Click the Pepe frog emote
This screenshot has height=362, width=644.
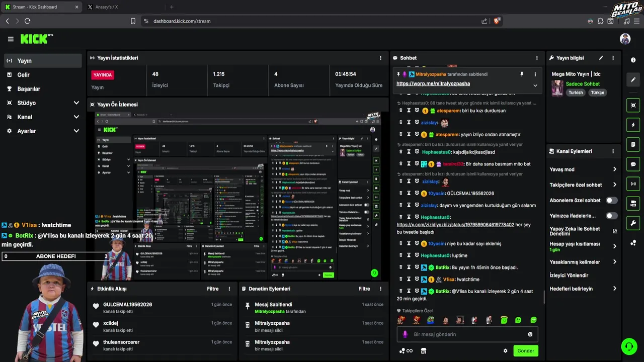point(431,320)
